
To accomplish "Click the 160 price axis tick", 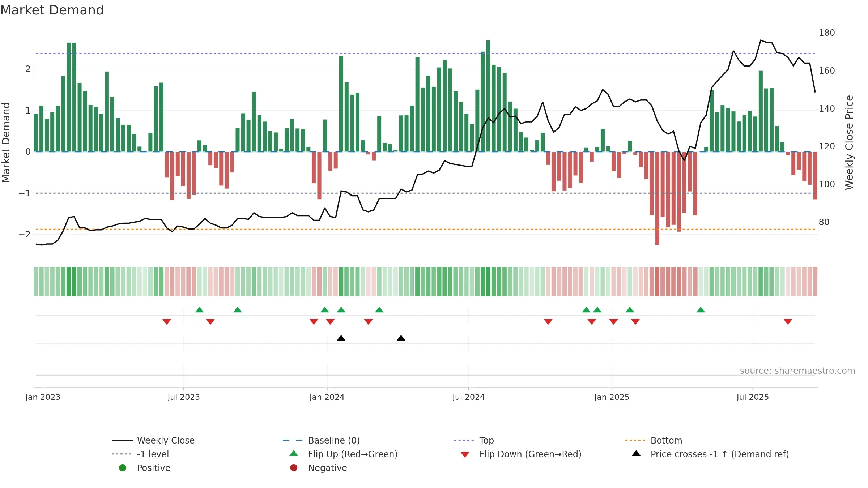I will (827, 70).
